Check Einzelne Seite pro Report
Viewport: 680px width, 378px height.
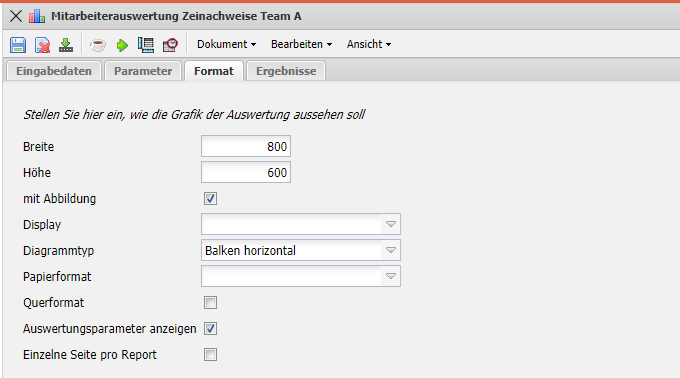click(210, 355)
